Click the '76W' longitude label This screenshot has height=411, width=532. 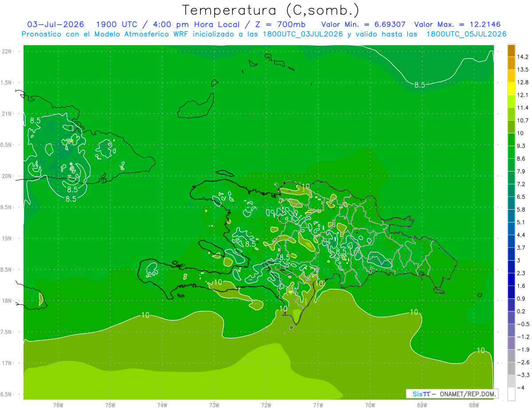[58, 405]
